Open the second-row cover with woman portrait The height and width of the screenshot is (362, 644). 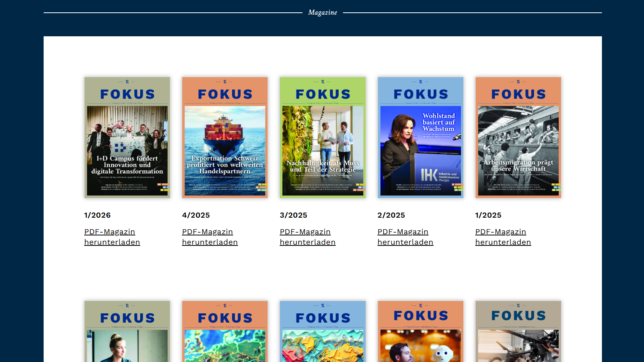pos(127,332)
